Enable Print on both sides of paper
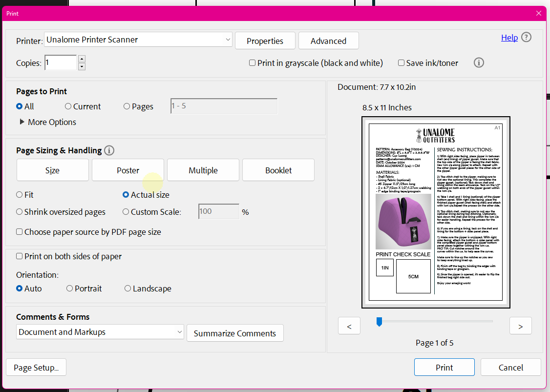 [20, 256]
